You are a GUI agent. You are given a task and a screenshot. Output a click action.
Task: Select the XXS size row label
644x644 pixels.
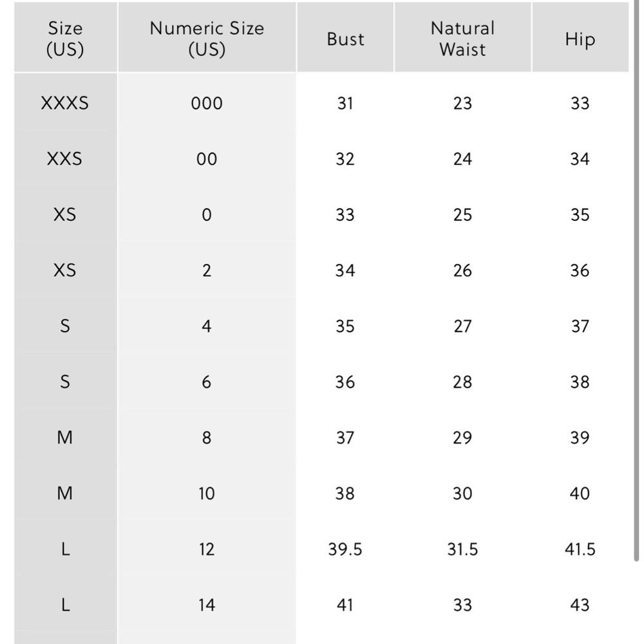(x=65, y=159)
